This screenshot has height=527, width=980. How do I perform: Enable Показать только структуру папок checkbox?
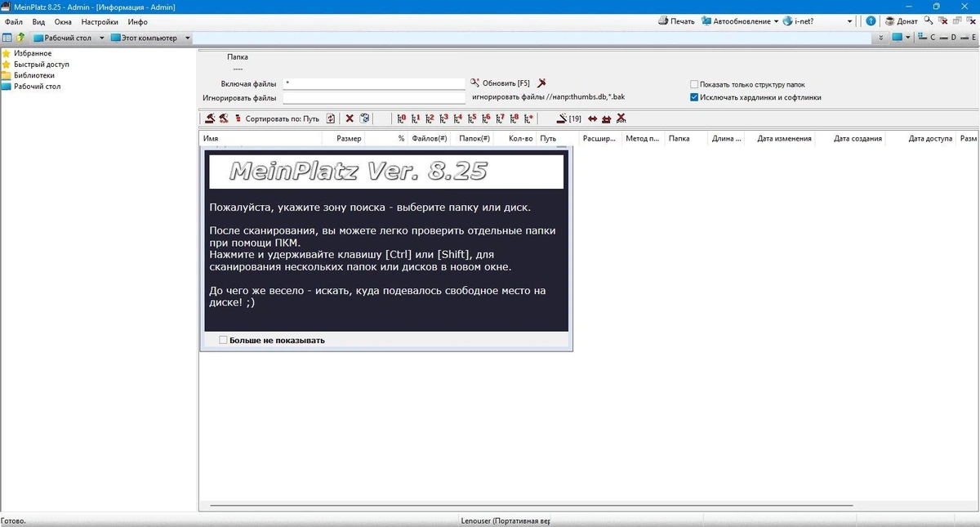694,84
